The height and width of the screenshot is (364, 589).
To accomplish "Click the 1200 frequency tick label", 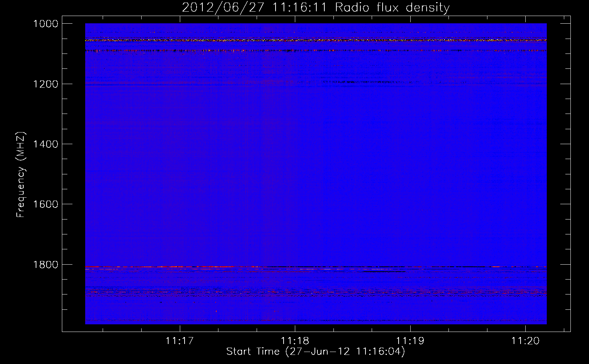I will 46,84.
